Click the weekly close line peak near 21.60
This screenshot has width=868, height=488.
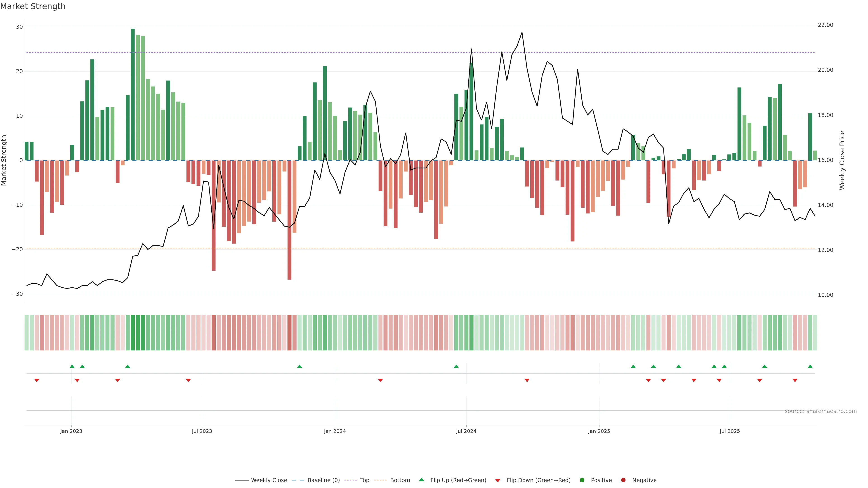click(522, 33)
